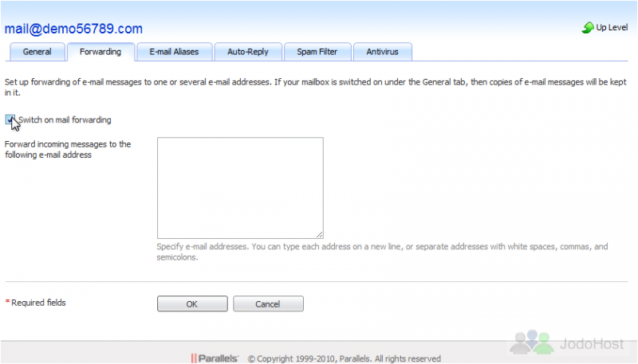The image size is (638, 364).
Task: Click the Parallels logo in footer
Action: pyautogui.click(x=215, y=358)
